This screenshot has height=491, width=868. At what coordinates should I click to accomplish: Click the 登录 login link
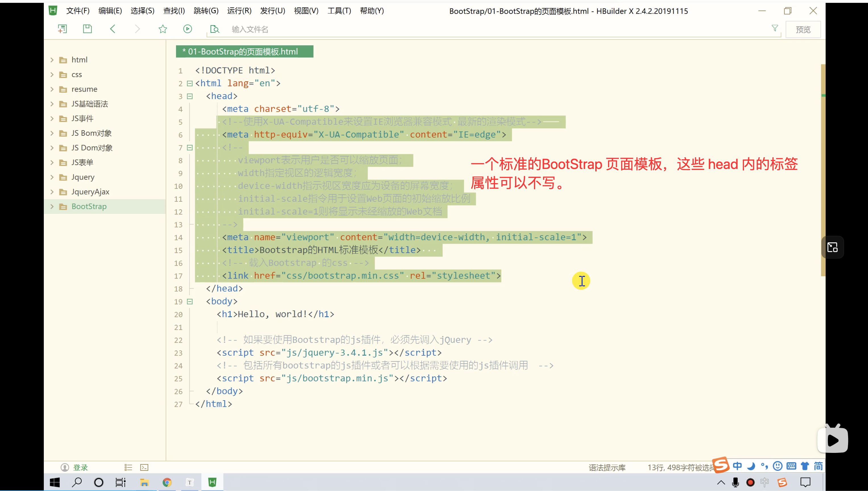click(x=80, y=467)
